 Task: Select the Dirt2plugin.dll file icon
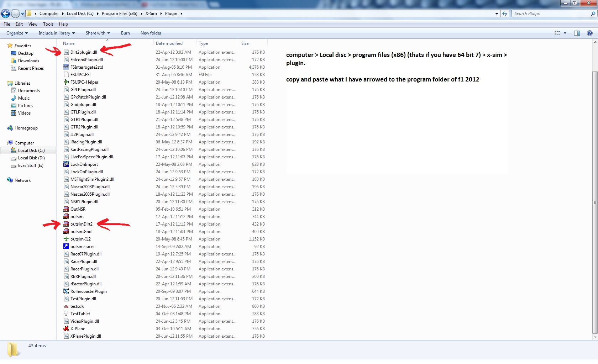pos(66,52)
